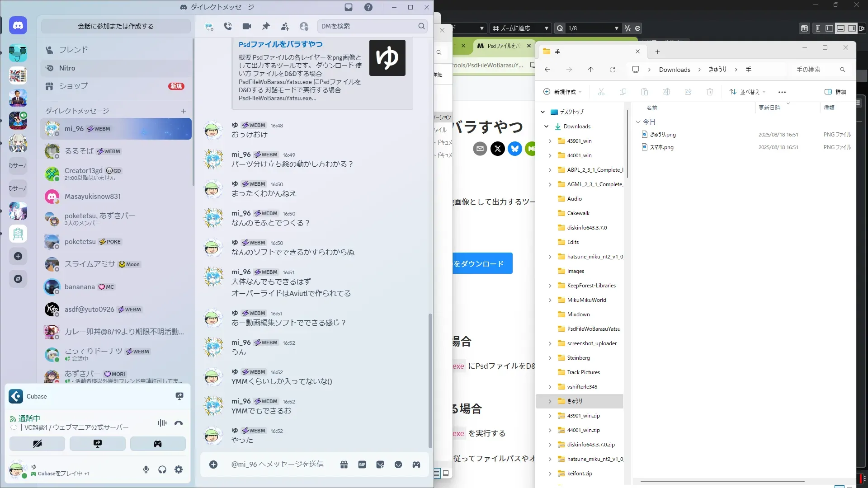Collapse the 今日 file group
Screen dimensions: 868x488
pyautogui.click(x=638, y=122)
